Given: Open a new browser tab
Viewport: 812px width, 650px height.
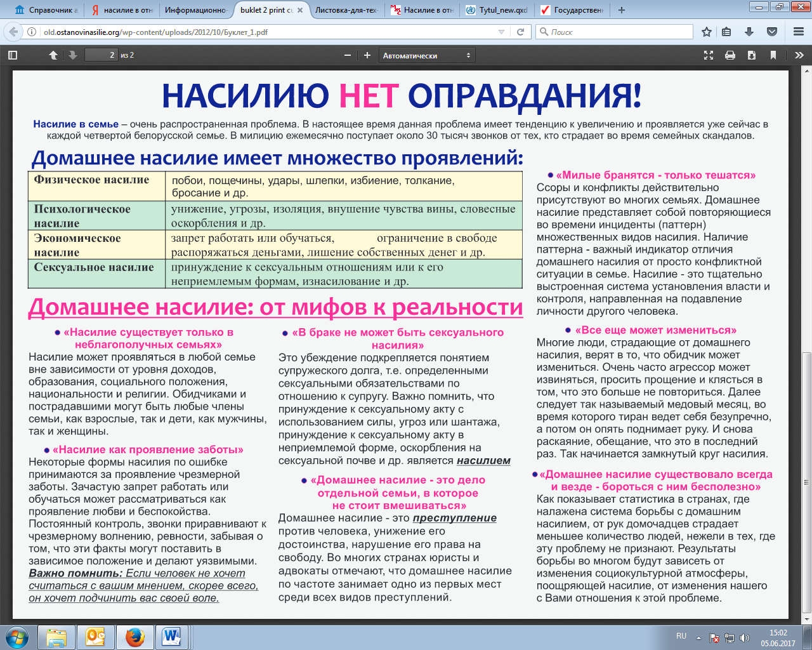Looking at the screenshot, I should point(622,10).
